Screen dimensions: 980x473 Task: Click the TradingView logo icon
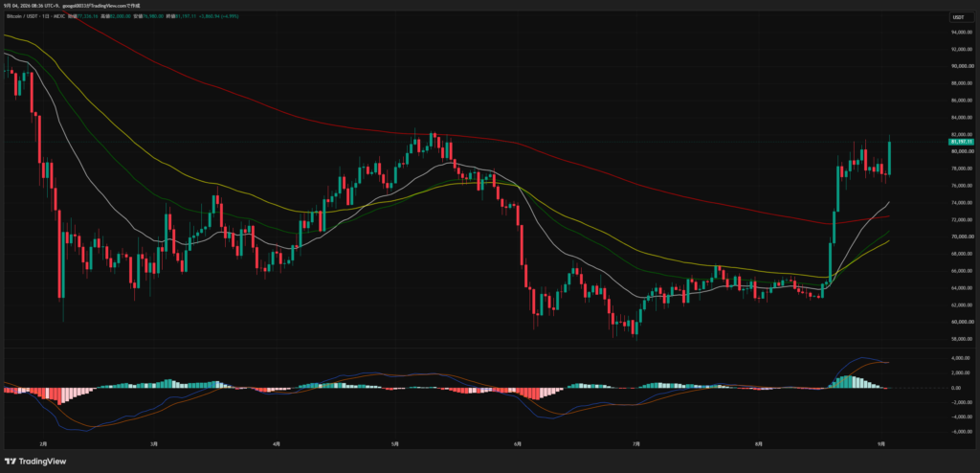coord(10,462)
